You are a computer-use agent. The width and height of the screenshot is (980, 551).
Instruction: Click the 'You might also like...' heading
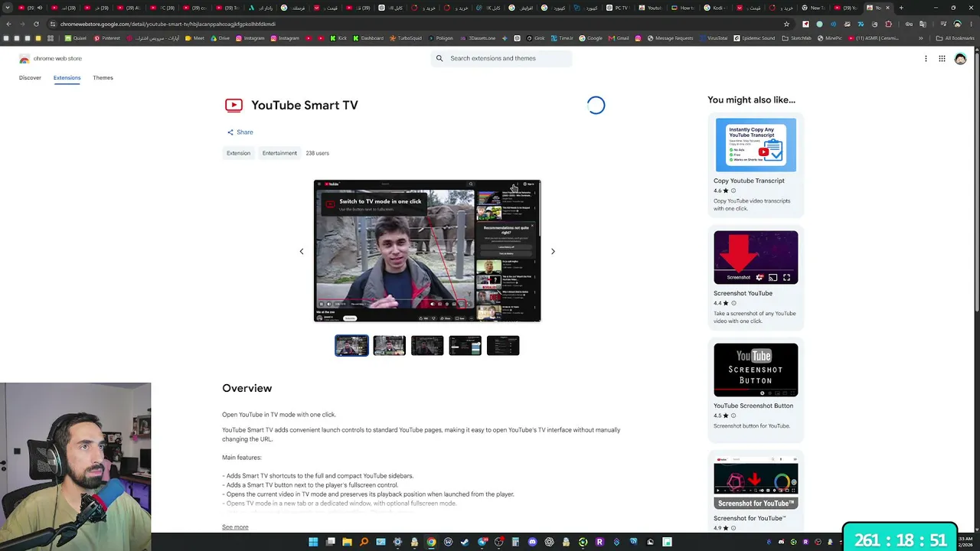(x=751, y=99)
